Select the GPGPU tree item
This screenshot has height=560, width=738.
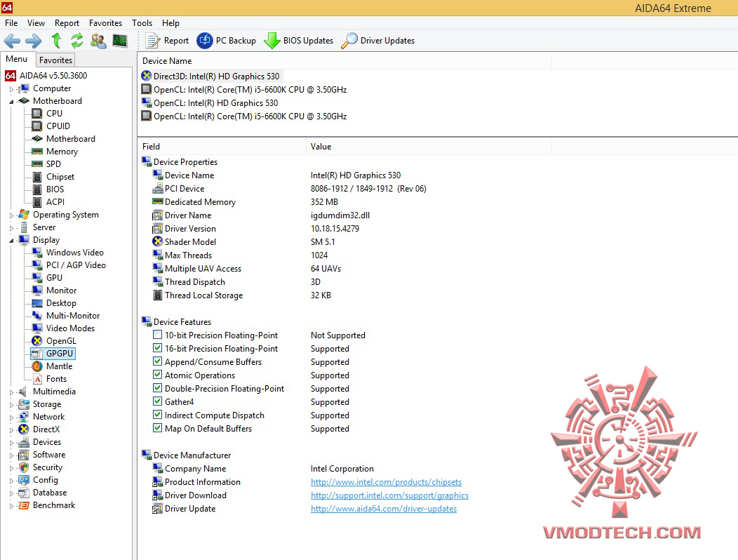click(60, 354)
